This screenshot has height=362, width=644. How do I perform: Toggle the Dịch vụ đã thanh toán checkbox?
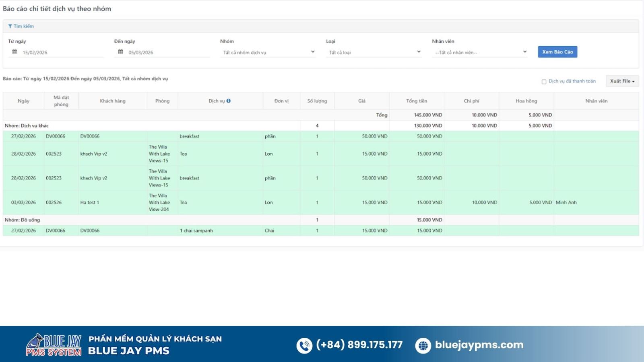544,82
